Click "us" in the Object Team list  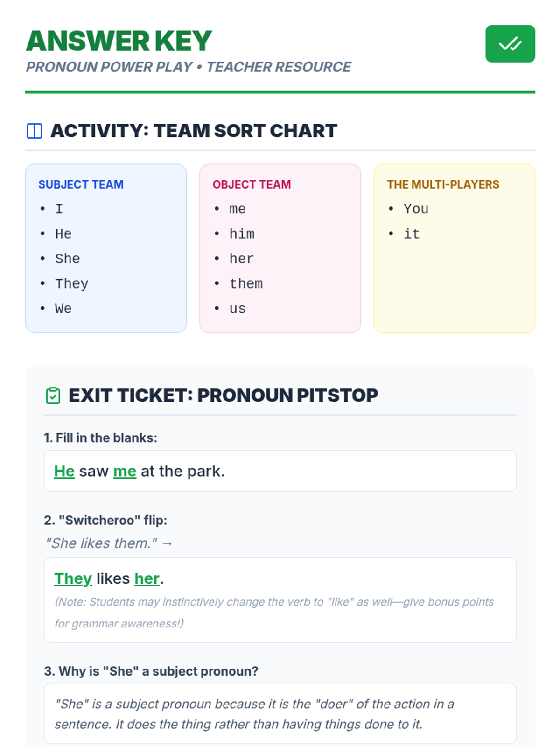[238, 309]
